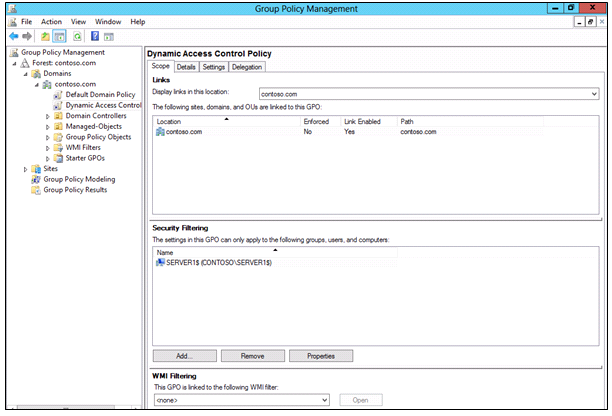Sort links by the Location column header
Image resolution: width=612 pixels, height=416 pixels.
[227, 122]
